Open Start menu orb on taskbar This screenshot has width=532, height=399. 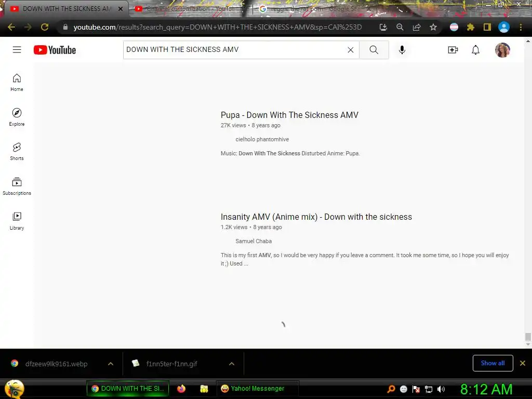[14, 389]
